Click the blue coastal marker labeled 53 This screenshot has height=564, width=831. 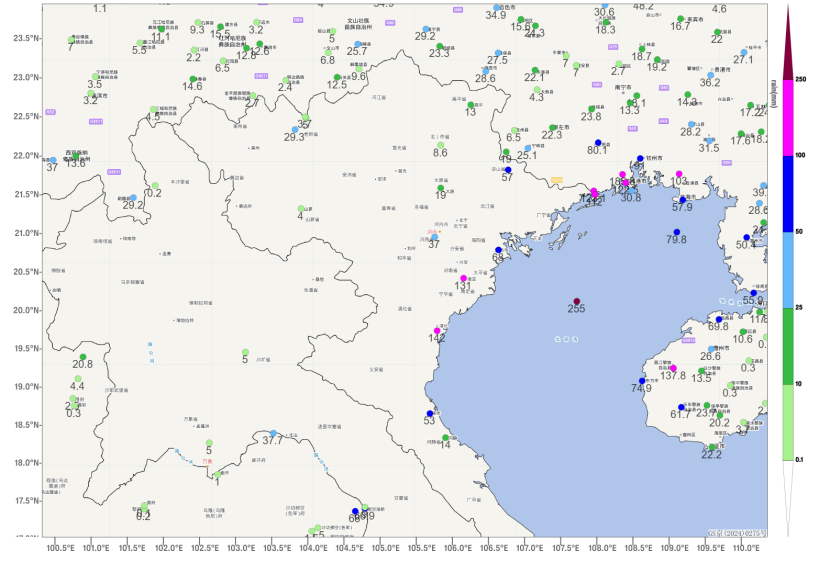(x=430, y=413)
